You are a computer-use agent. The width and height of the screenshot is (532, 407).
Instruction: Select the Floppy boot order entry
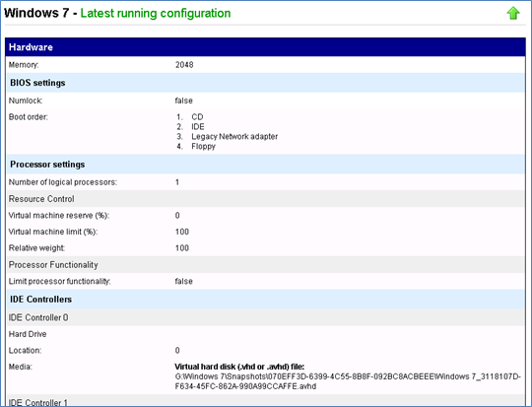pyautogui.click(x=203, y=147)
